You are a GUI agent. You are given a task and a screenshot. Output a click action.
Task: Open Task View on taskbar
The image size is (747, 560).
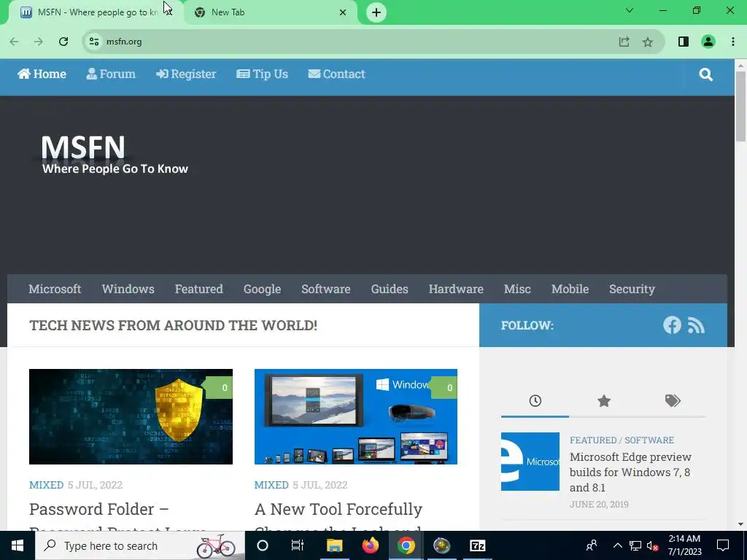tap(298, 545)
